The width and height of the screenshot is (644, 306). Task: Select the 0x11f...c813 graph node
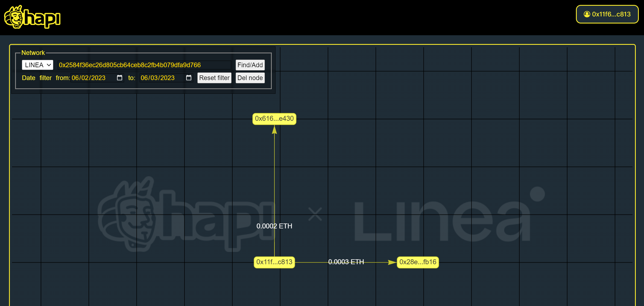pyautogui.click(x=274, y=262)
